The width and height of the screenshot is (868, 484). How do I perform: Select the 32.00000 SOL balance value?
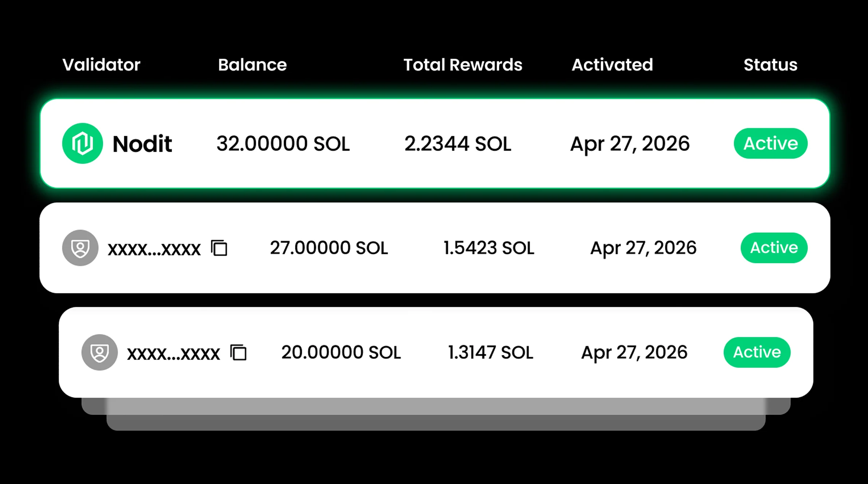click(283, 144)
